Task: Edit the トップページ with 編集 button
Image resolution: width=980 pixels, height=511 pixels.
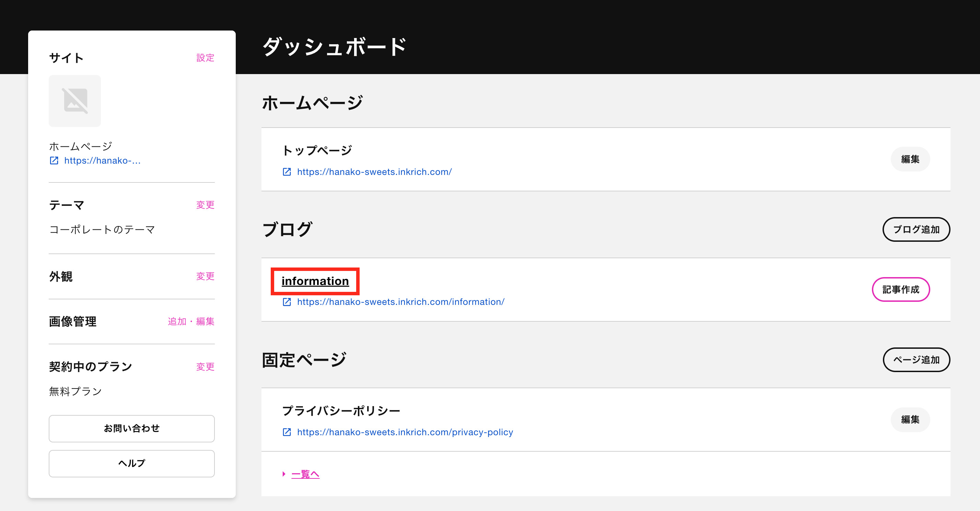Action: coord(910,159)
